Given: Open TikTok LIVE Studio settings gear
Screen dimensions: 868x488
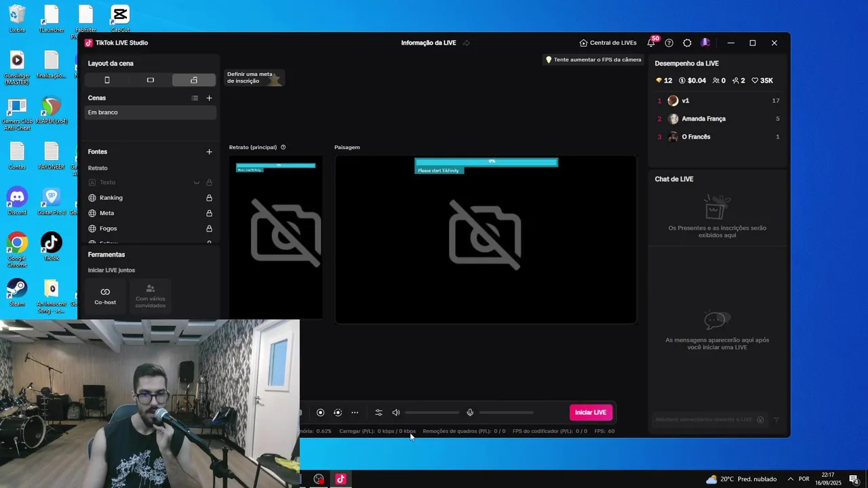Looking at the screenshot, I should tap(687, 43).
